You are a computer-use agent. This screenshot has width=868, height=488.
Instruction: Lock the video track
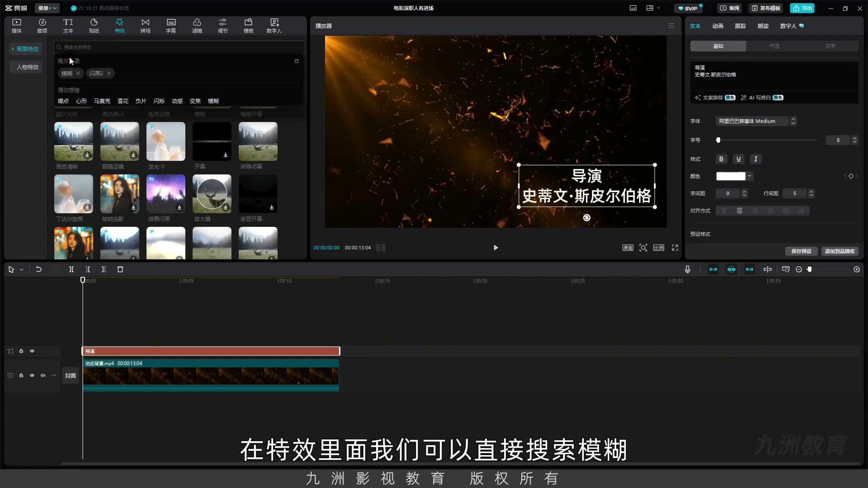[21, 375]
